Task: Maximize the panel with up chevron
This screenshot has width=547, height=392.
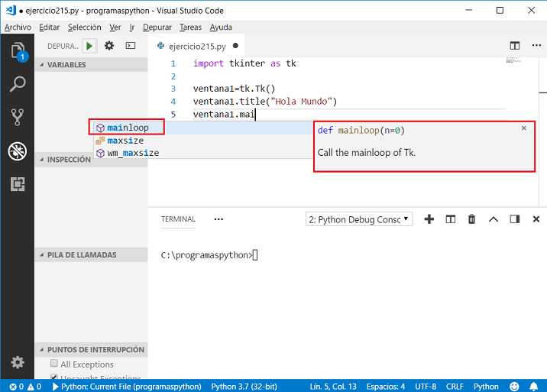Action: coord(494,219)
